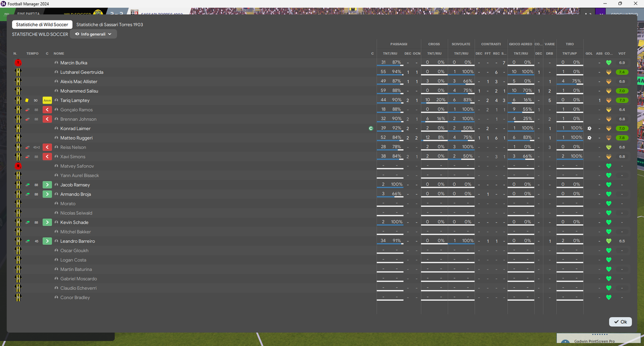Open Marcin Bułka's goalkeeper kit icon
Screen dimensions: 644x346
tap(18, 63)
